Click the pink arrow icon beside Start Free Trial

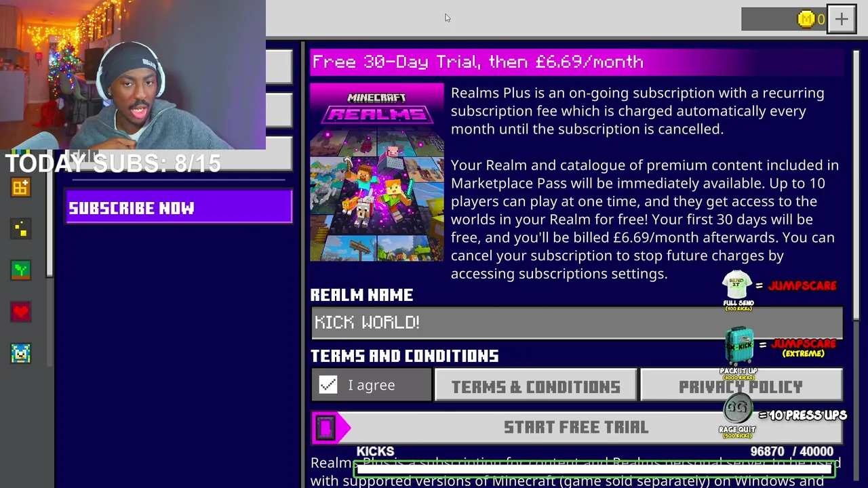pos(330,428)
